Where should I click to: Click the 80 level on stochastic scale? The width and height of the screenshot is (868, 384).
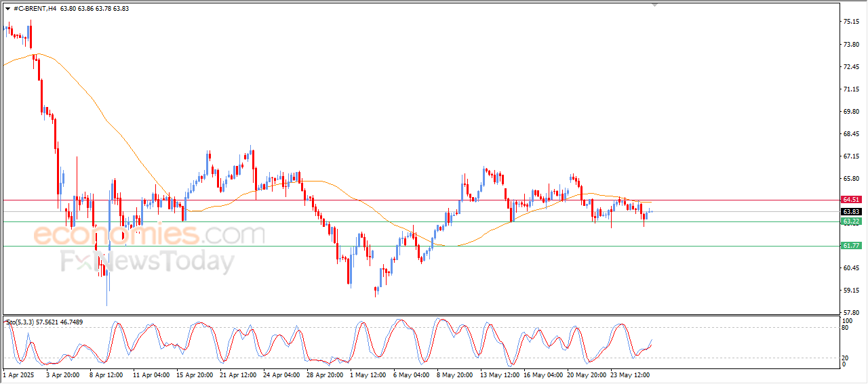[845, 328]
